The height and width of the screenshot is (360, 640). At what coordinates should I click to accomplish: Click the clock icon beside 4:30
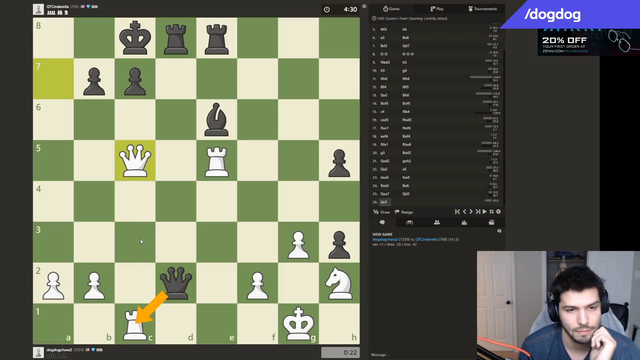click(327, 9)
